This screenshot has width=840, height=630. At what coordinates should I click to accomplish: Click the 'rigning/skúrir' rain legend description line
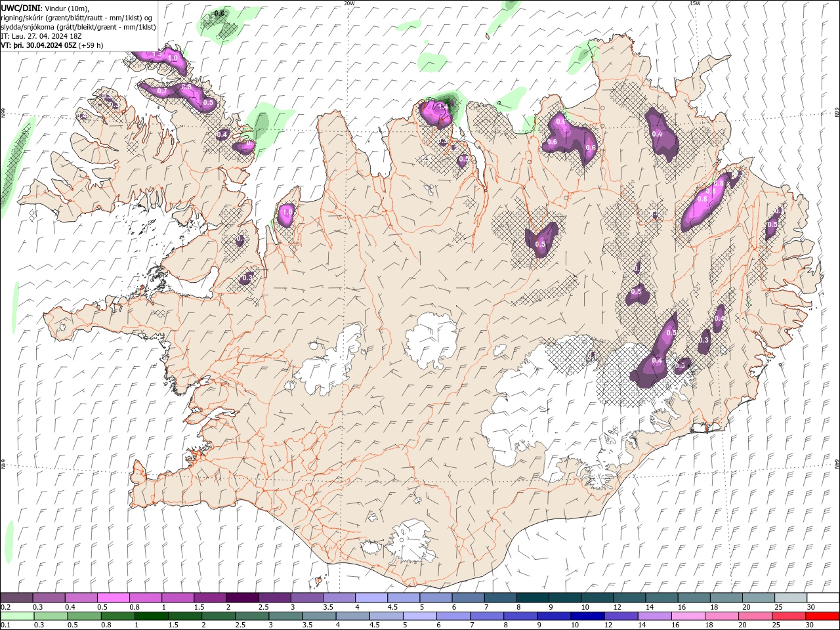(77, 17)
